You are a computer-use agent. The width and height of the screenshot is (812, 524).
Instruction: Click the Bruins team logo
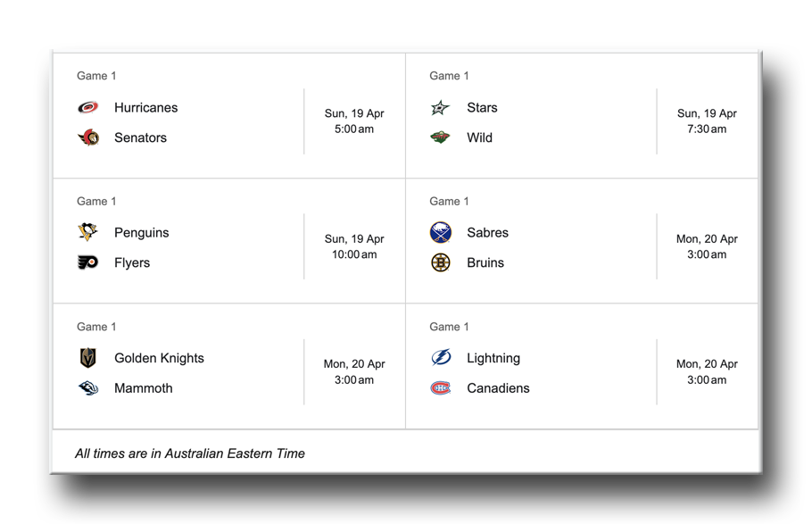[x=441, y=263]
